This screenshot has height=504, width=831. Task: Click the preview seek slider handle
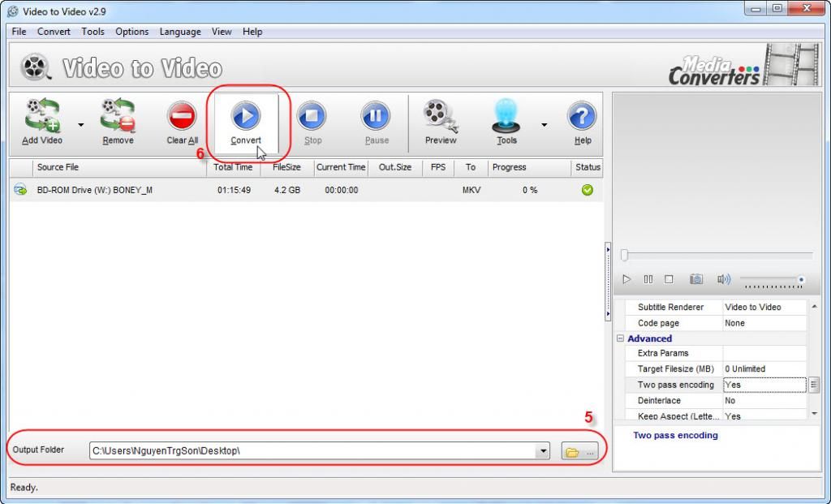624,256
